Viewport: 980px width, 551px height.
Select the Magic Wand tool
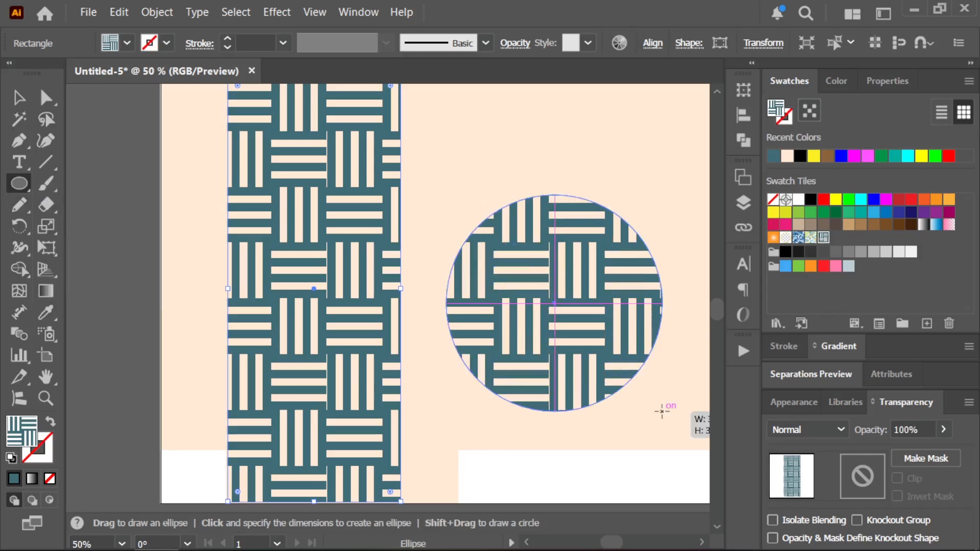[x=19, y=119]
